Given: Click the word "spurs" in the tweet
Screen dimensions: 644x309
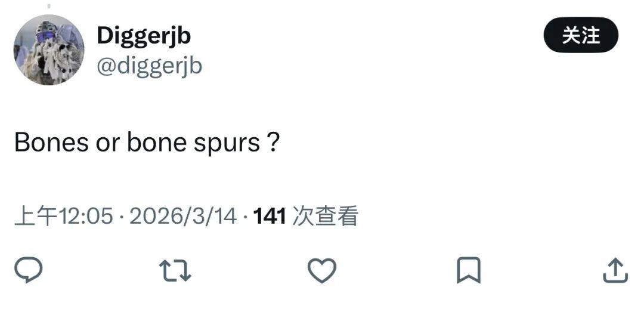Looking at the screenshot, I should (230, 145).
